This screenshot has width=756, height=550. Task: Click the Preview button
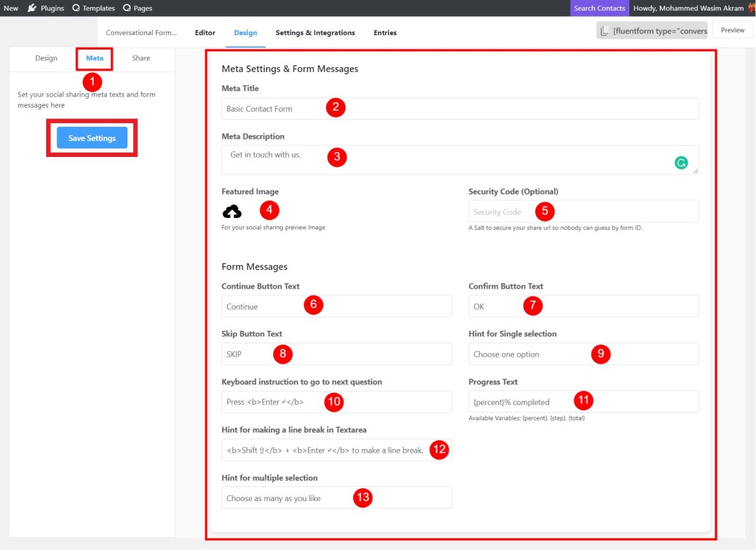pos(731,30)
